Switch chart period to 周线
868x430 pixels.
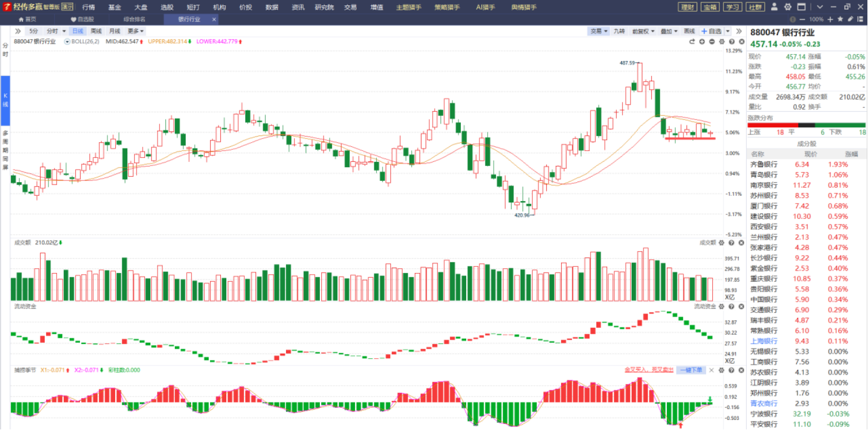click(96, 31)
